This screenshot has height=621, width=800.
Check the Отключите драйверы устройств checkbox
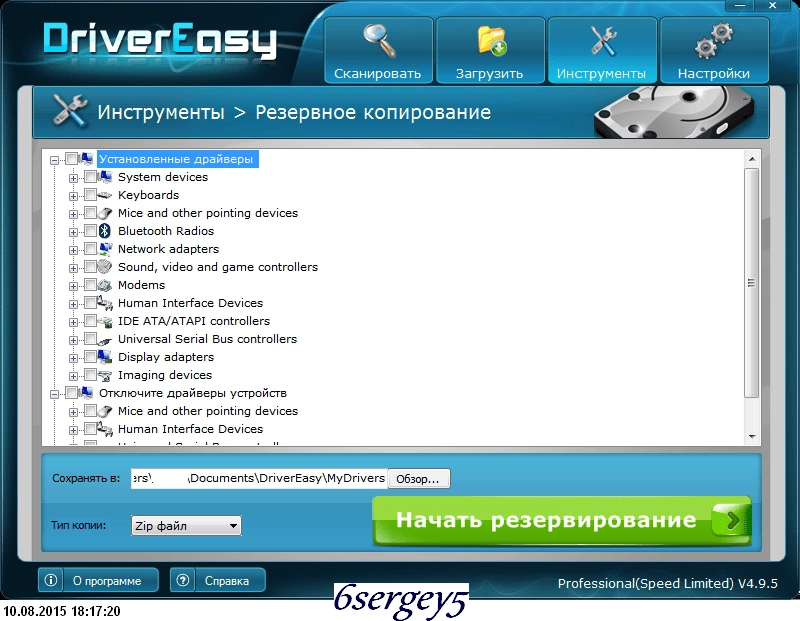point(71,393)
